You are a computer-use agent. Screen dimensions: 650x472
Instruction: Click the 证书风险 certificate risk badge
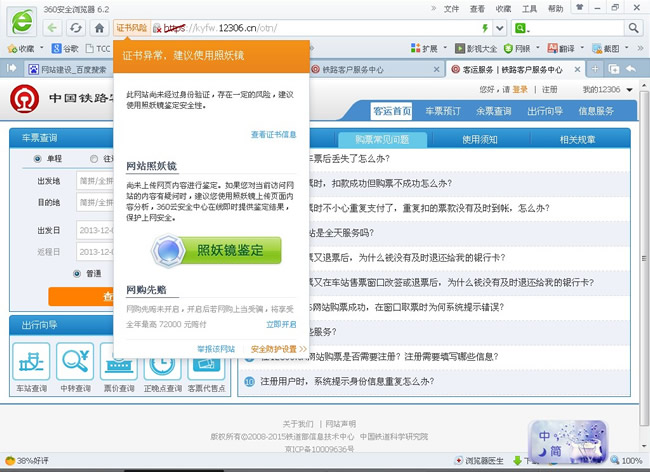pyautogui.click(x=131, y=28)
